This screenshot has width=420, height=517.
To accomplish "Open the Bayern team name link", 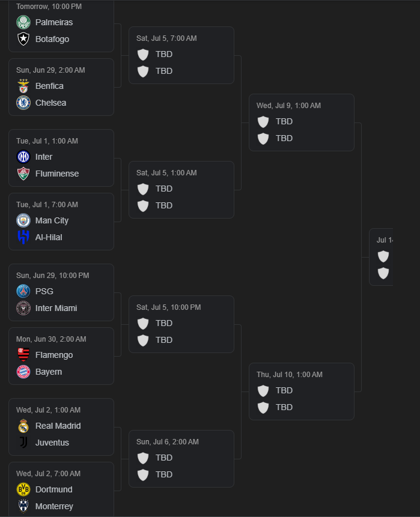I will 49,372.
